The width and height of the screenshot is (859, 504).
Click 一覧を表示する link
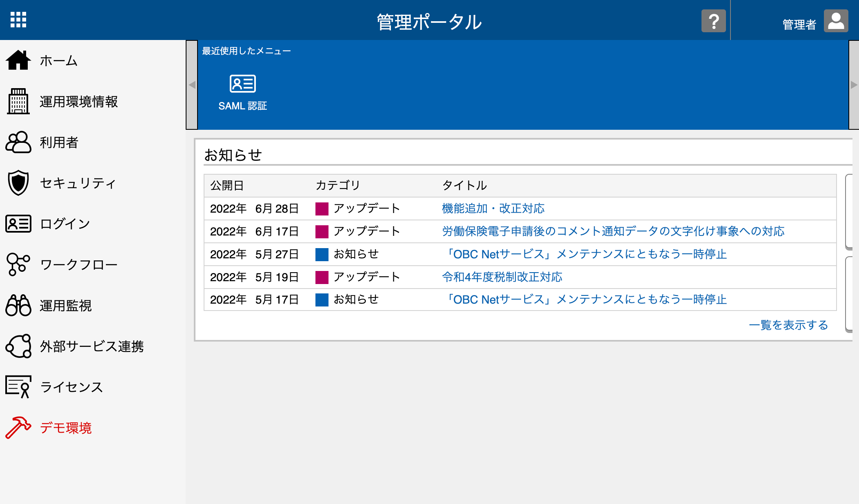788,325
